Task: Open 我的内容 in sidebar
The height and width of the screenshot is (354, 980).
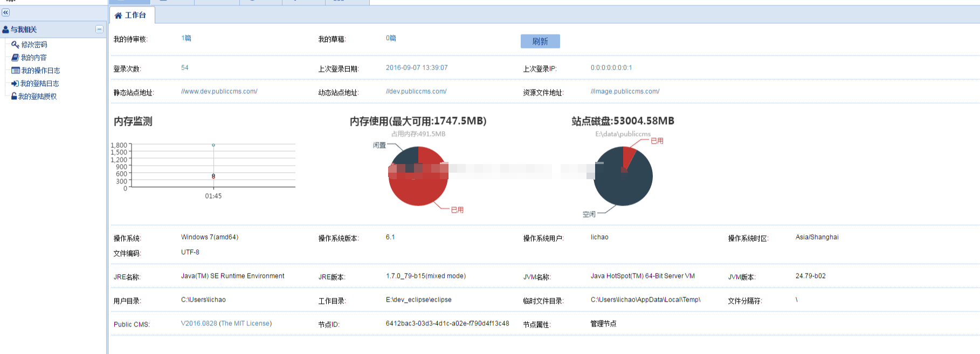Action: (33, 58)
